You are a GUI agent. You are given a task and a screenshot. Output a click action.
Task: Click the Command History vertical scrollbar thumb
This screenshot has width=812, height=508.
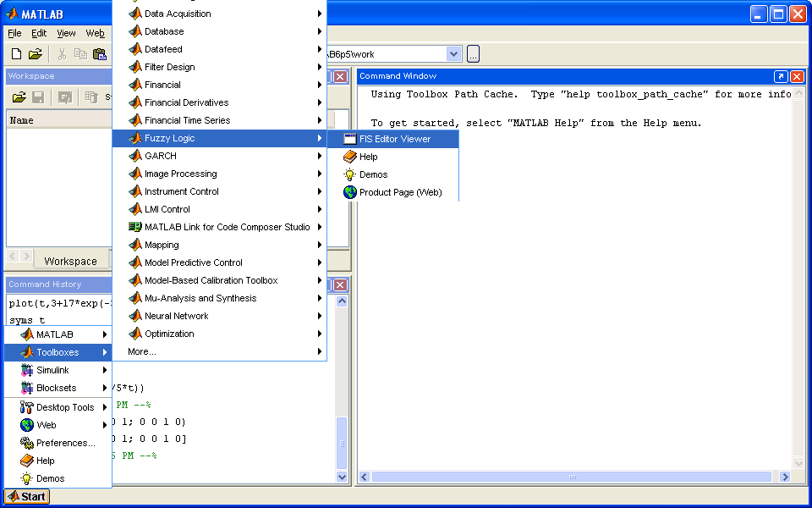[x=341, y=443]
